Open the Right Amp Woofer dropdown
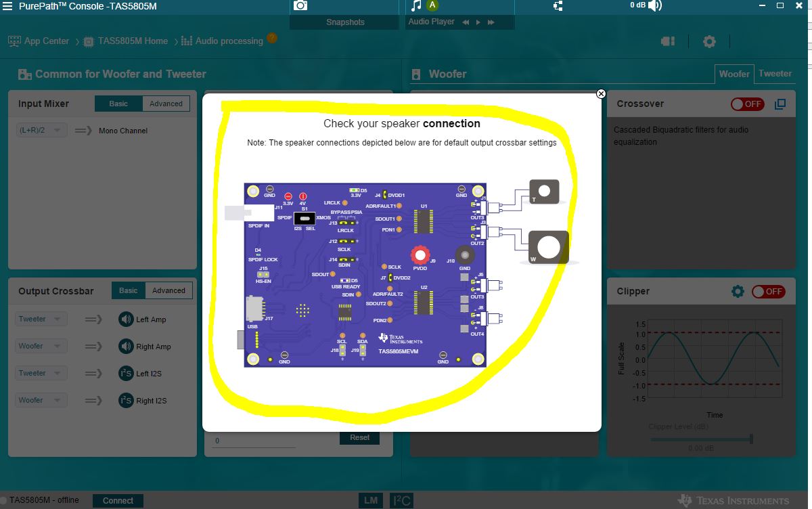812x509 pixels. (x=41, y=346)
